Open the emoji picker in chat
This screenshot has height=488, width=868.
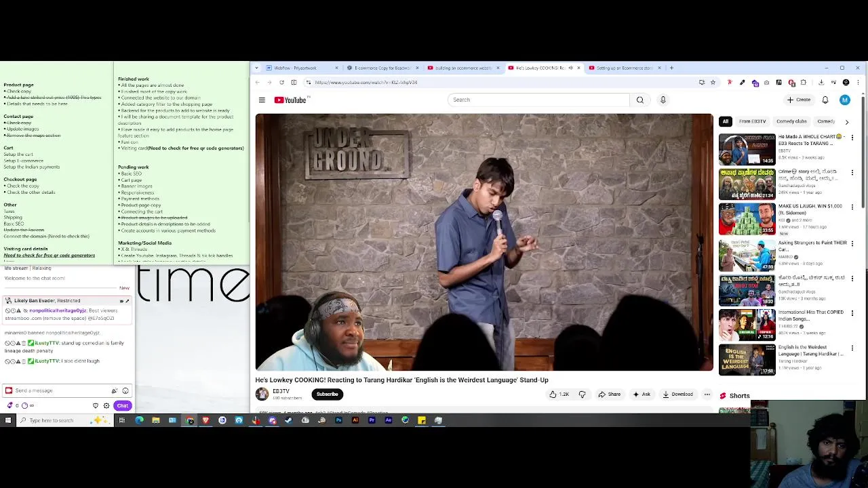(125, 390)
